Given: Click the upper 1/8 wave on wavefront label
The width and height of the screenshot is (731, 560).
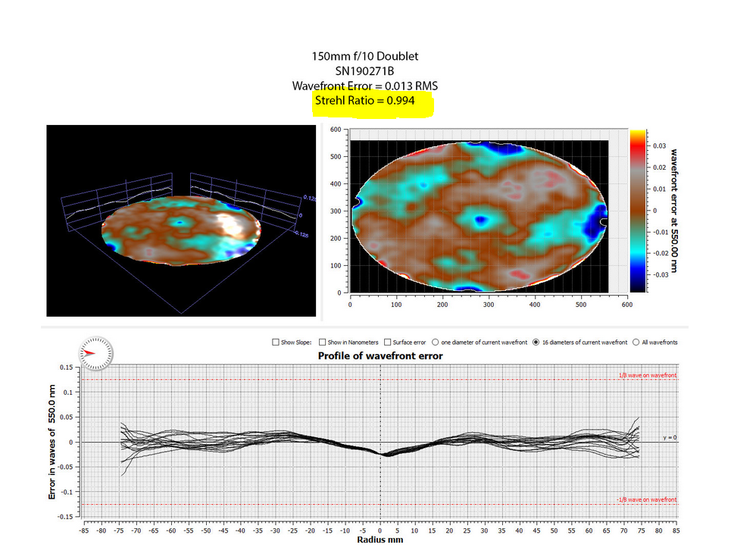Looking at the screenshot, I should [648, 375].
